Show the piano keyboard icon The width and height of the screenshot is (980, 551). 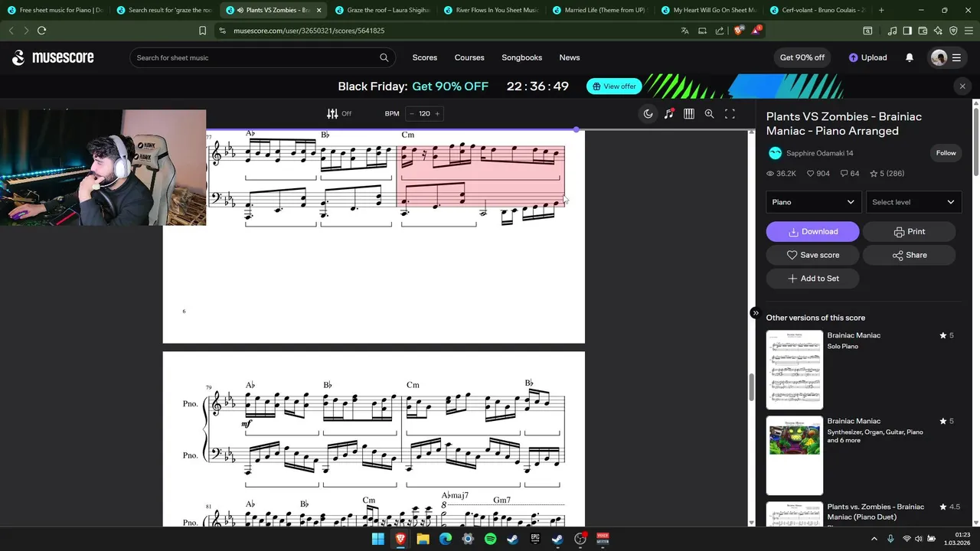pos(689,113)
